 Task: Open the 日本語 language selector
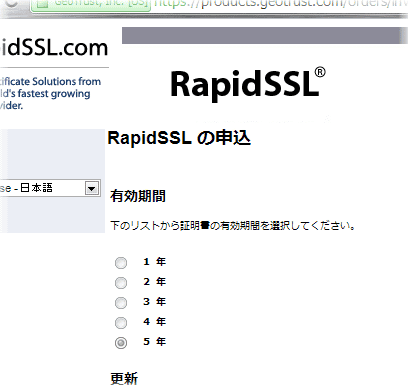click(x=50, y=188)
